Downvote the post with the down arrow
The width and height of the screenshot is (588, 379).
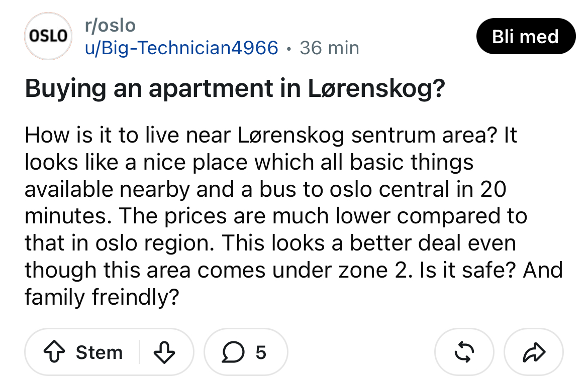tap(164, 352)
